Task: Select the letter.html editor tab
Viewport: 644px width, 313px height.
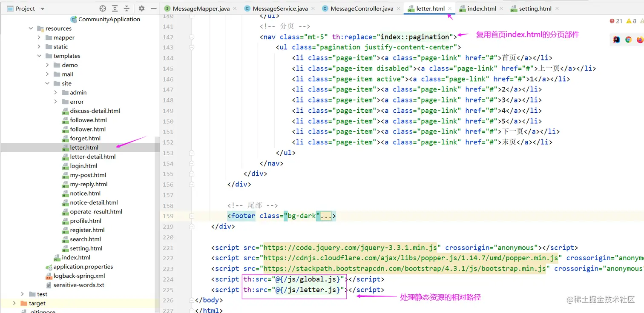Action: click(x=431, y=9)
